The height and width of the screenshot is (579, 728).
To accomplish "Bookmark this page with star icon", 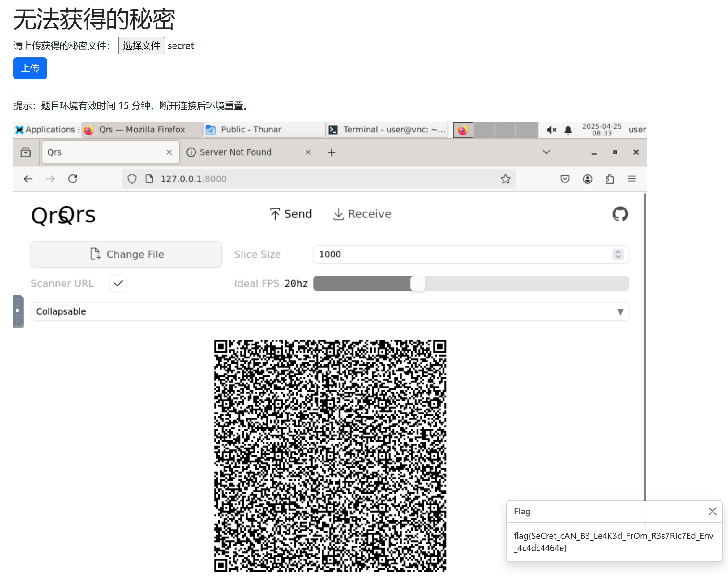I will point(505,178).
